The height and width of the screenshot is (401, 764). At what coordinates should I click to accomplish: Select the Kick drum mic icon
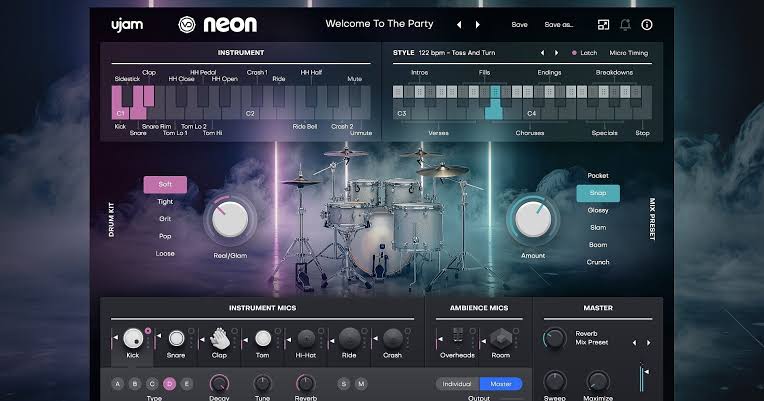133,338
